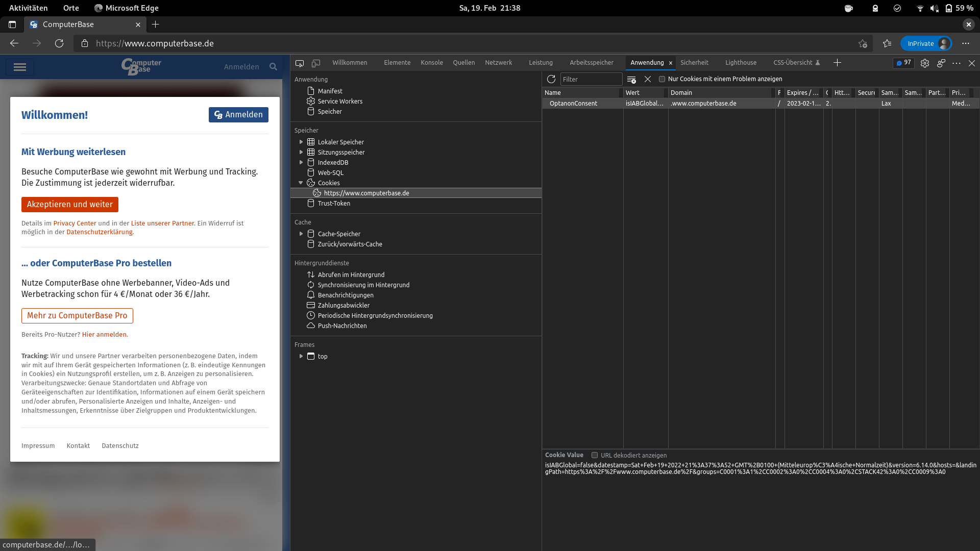
Task: Click 'Akzeptieren und weiter' button
Action: click(70, 205)
